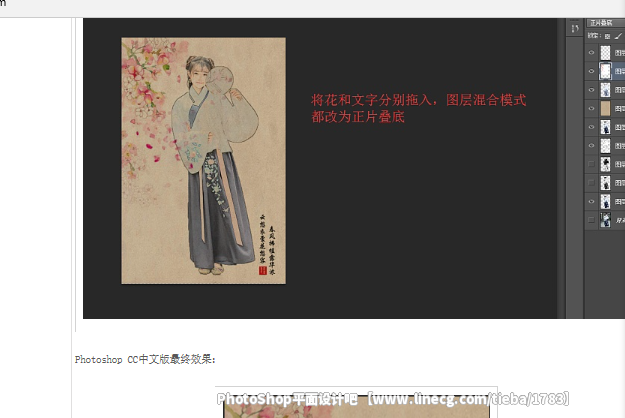625x418 pixels.
Task: Click the lock transparent pixels icon
Action: 607,36
